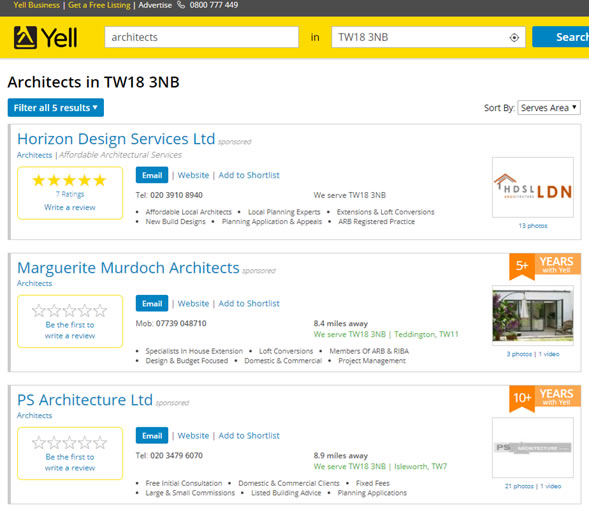Click Architects category under PS Architecture
This screenshot has width=589, height=510.
coord(35,415)
